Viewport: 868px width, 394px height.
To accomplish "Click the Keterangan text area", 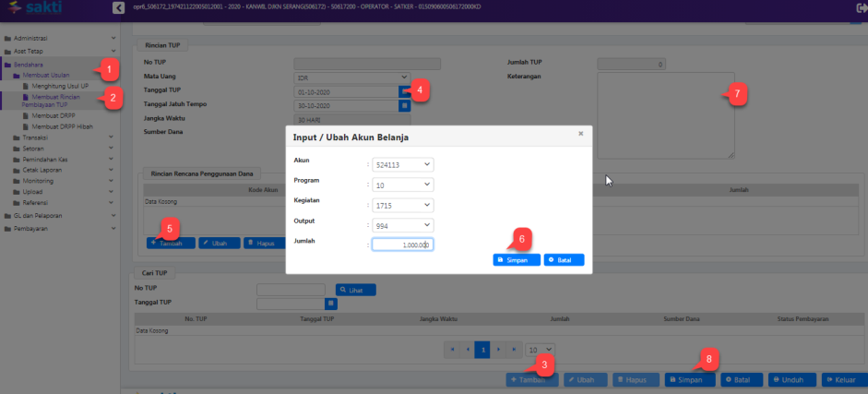I will pos(665,115).
